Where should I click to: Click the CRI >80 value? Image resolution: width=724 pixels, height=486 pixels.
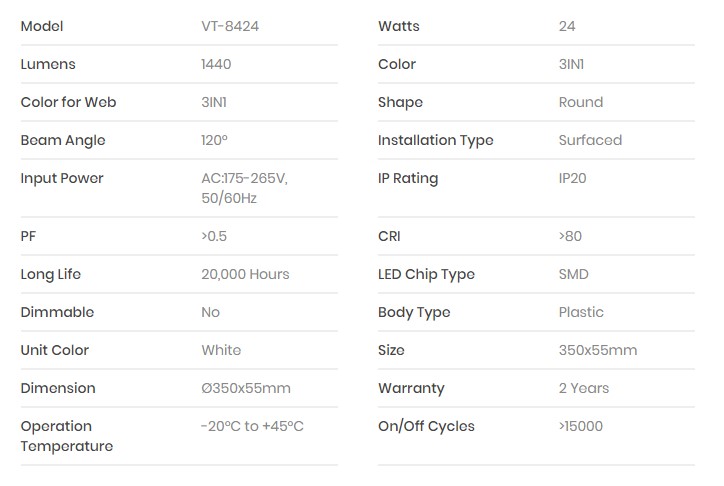point(570,236)
